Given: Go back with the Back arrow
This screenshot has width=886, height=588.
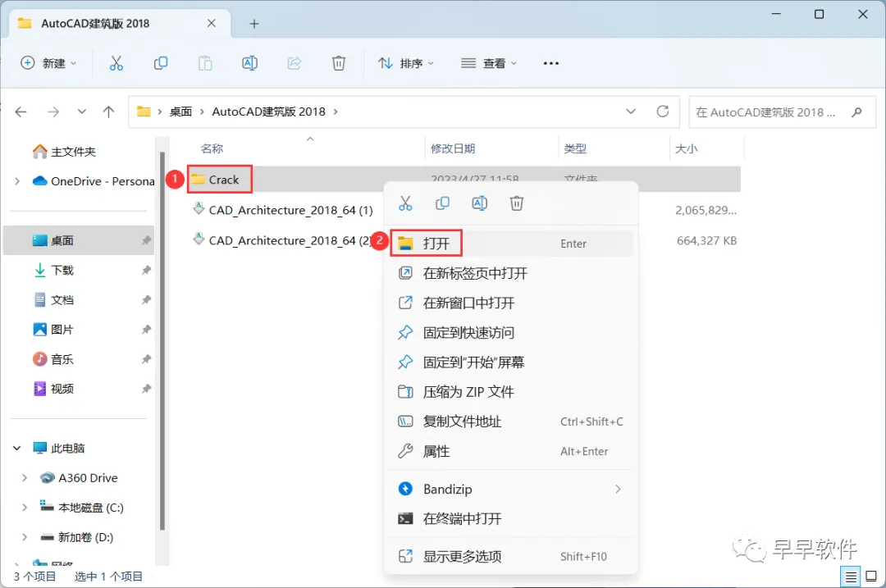Looking at the screenshot, I should pos(21,112).
